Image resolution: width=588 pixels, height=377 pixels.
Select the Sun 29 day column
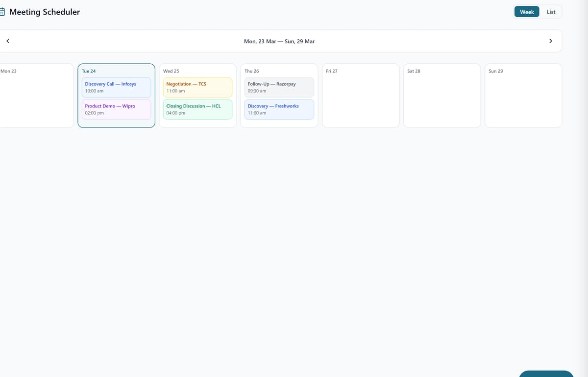click(x=523, y=96)
